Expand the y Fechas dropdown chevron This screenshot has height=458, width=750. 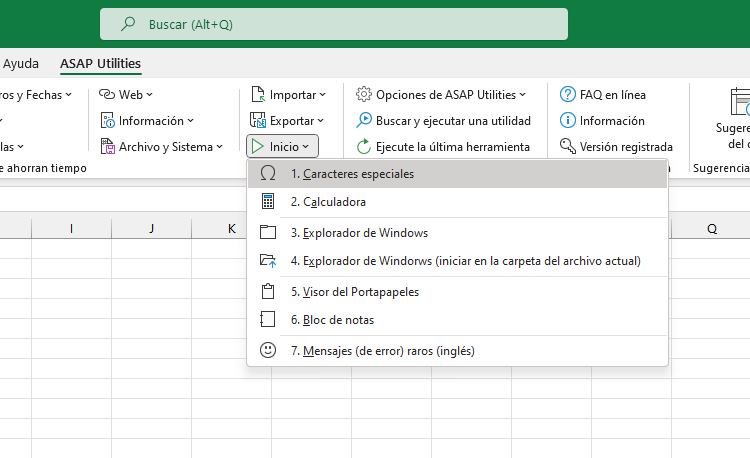[69, 95]
